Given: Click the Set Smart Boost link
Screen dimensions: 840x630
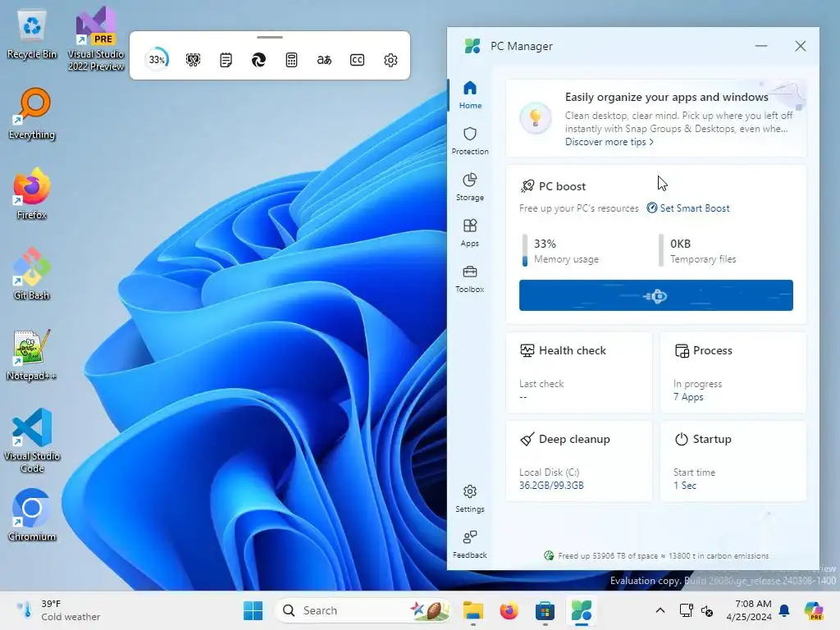Looking at the screenshot, I should (x=688, y=208).
